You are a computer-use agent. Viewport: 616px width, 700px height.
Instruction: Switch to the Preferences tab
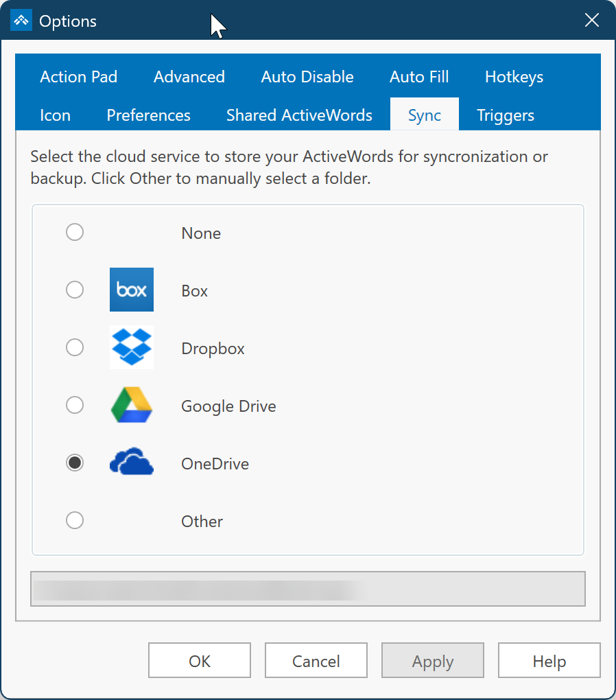(149, 115)
